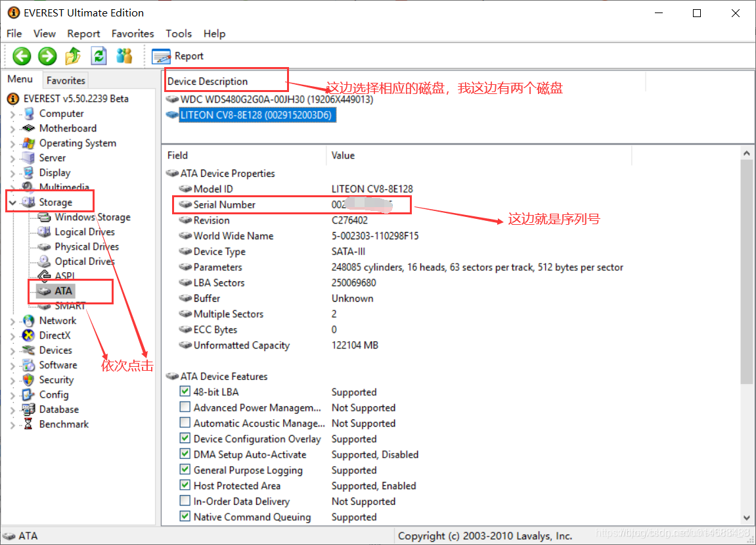Open the Help menu
Image resolution: width=756 pixels, height=545 pixels.
(214, 34)
